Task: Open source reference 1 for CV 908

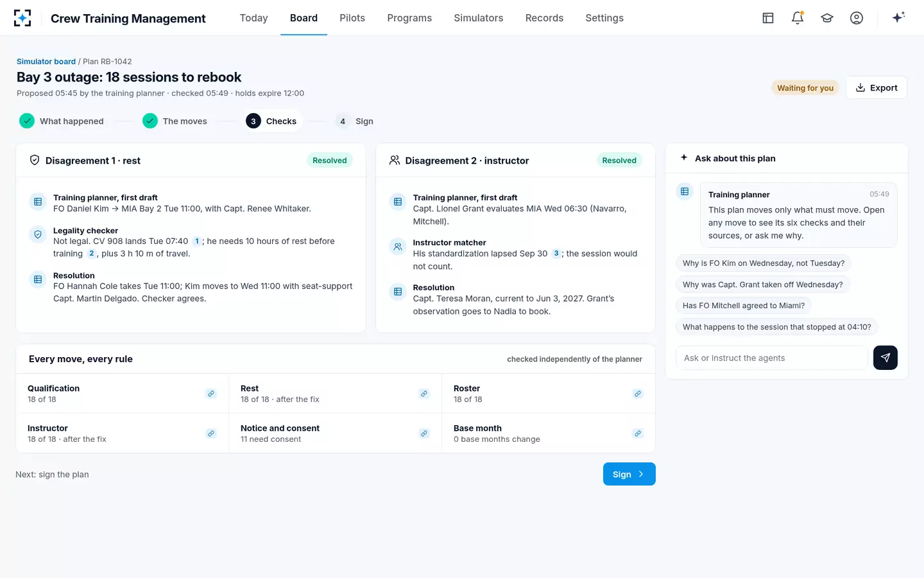Action: (x=197, y=241)
